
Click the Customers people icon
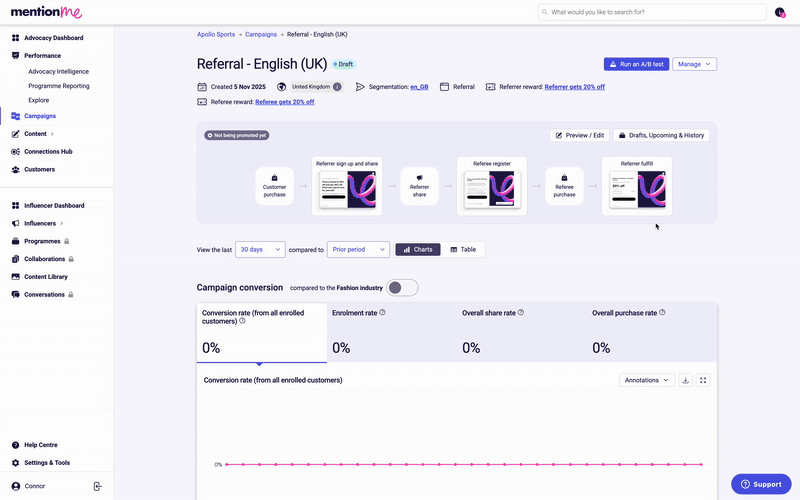[15, 169]
